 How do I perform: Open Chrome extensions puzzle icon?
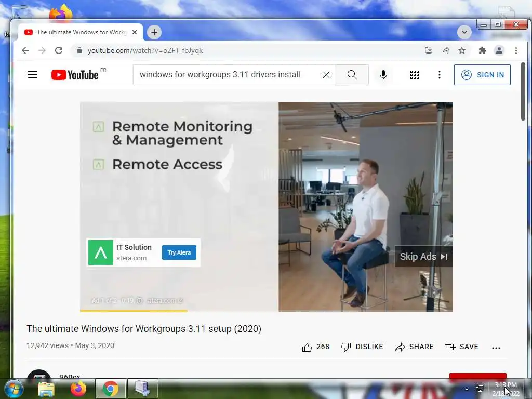[482, 50]
